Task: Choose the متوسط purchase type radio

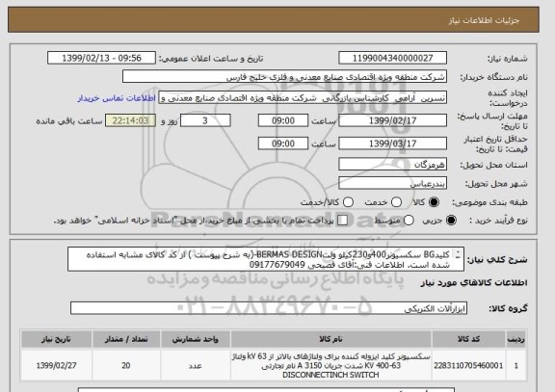Action: pos(409,220)
